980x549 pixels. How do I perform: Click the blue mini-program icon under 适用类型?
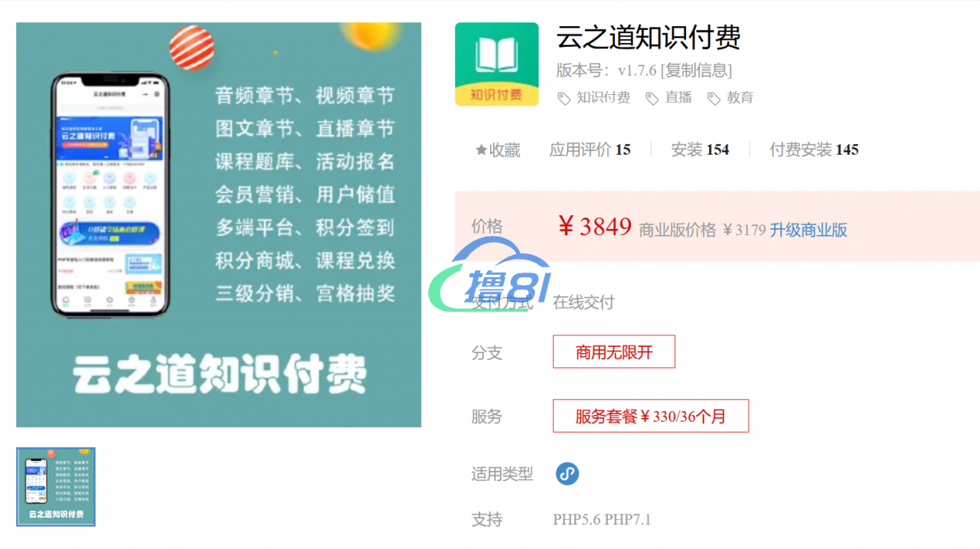pos(567,474)
